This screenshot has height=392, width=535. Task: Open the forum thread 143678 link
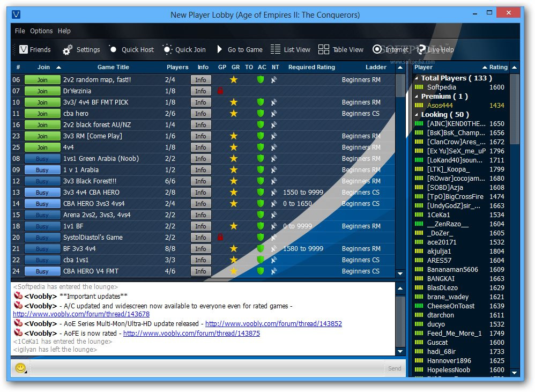[81, 314]
